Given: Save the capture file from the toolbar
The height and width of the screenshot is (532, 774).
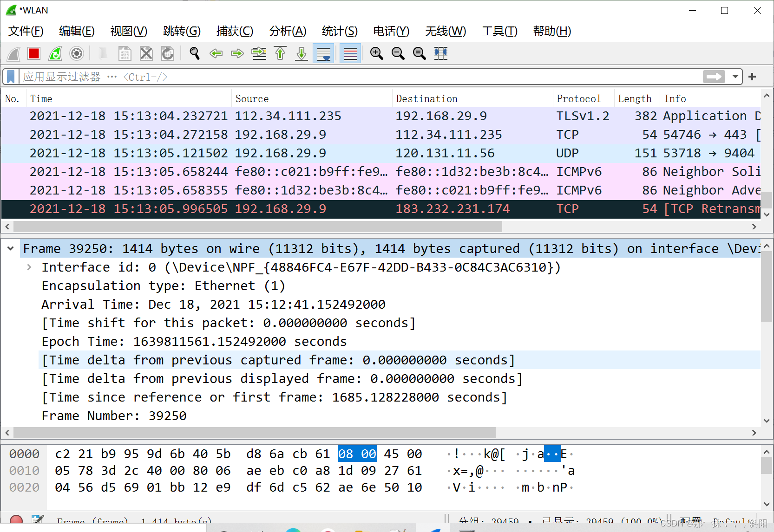Looking at the screenshot, I should point(125,54).
